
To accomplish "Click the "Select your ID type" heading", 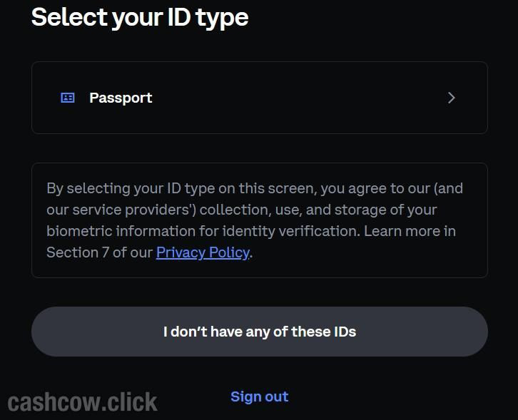I will [x=140, y=16].
